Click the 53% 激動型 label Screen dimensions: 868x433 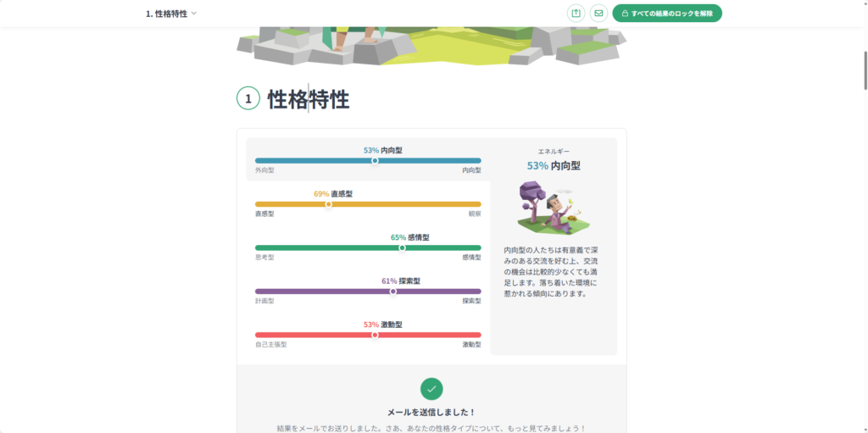click(x=382, y=325)
